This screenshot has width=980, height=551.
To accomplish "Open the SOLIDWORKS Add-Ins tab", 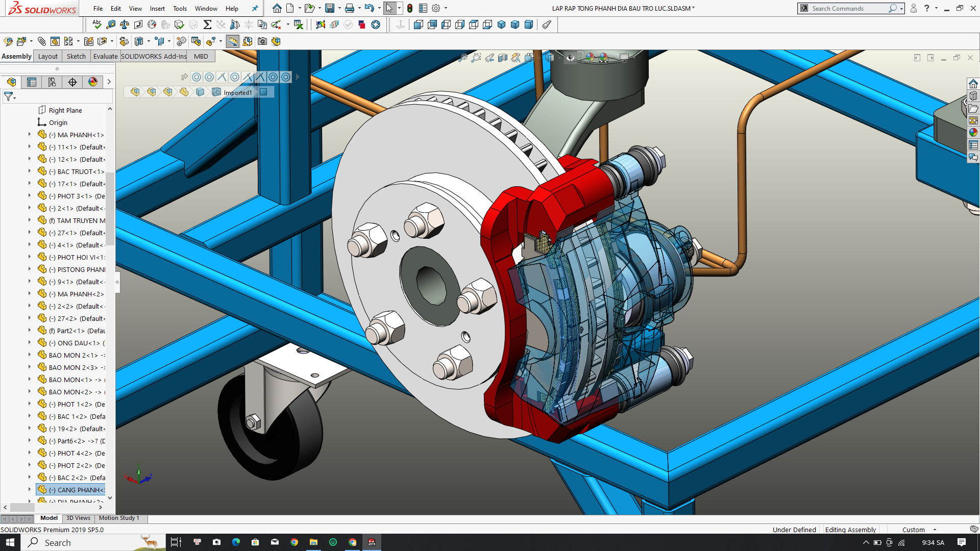I will click(x=153, y=56).
